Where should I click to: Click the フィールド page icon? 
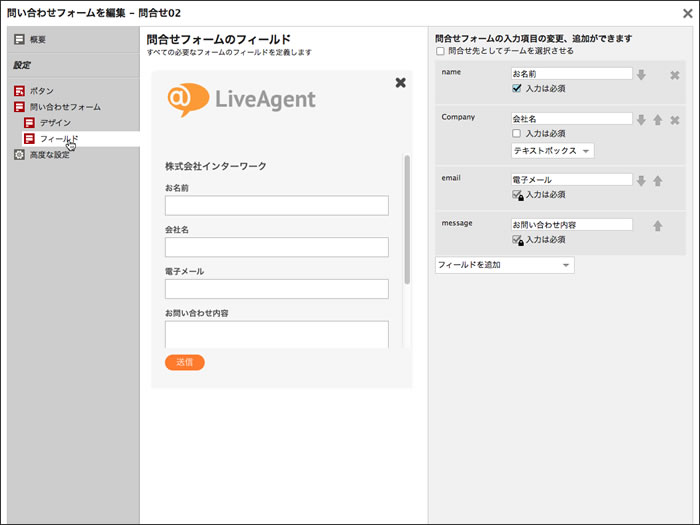click(29, 138)
